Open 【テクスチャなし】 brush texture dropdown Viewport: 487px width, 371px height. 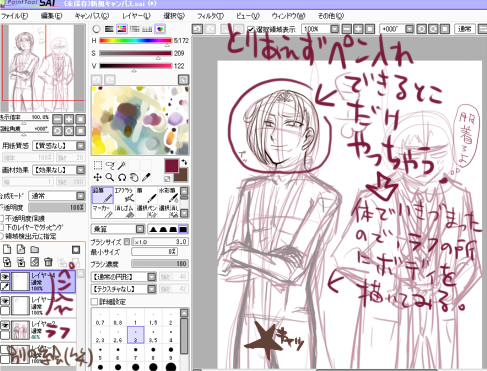point(123,289)
